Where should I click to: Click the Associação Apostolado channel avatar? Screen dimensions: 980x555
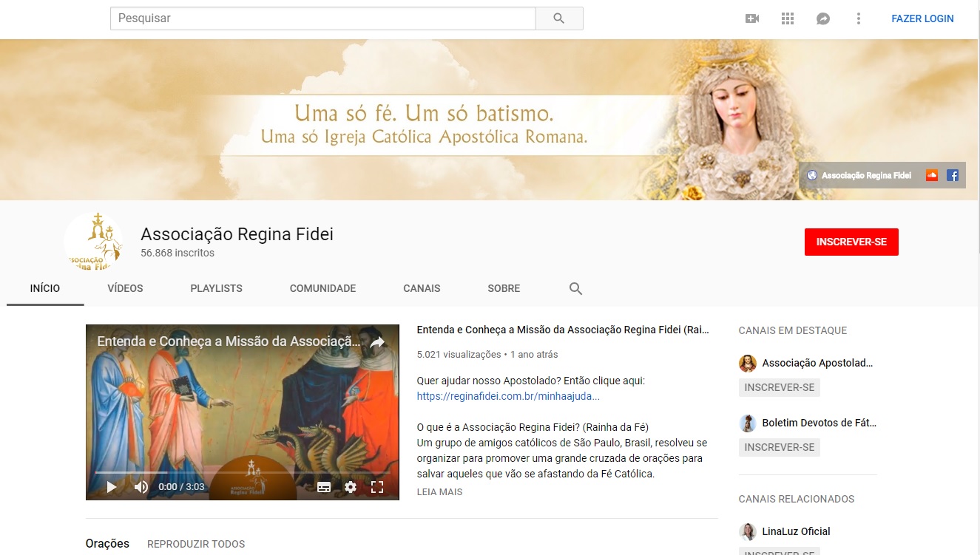point(748,363)
